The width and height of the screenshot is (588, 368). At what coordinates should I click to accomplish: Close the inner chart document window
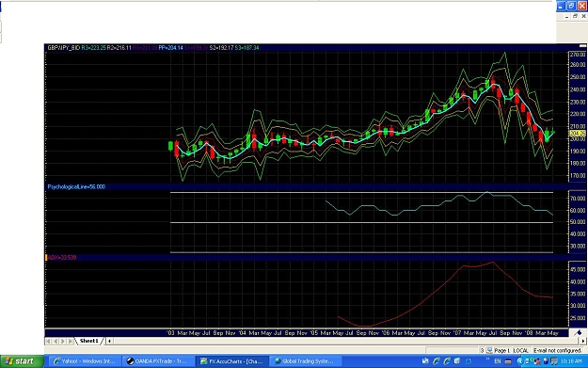coord(584,17)
